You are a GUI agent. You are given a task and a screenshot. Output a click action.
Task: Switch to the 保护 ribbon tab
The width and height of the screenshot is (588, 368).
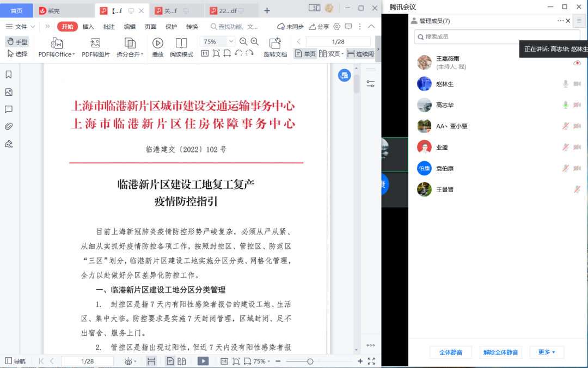tap(171, 27)
